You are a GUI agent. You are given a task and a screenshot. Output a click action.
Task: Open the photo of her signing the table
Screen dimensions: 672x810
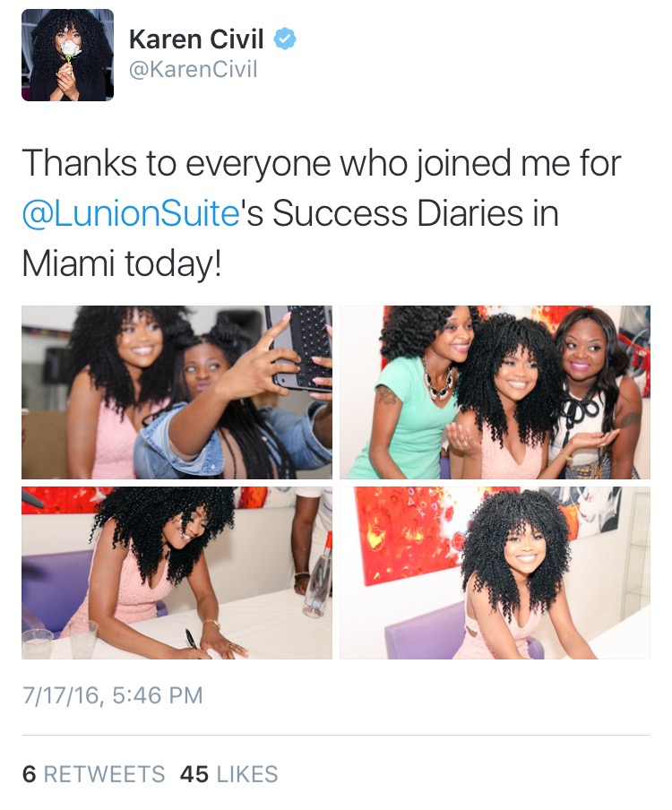pyautogui.click(x=177, y=573)
